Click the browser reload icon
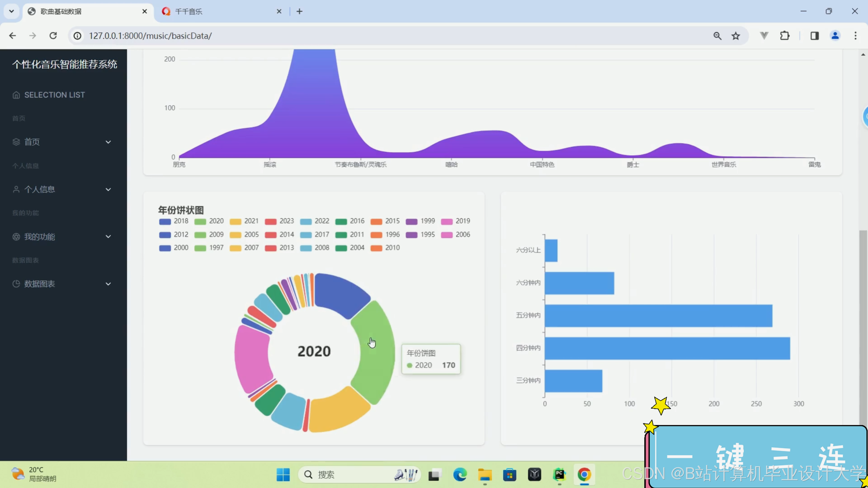This screenshot has height=488, width=868. 53,36
